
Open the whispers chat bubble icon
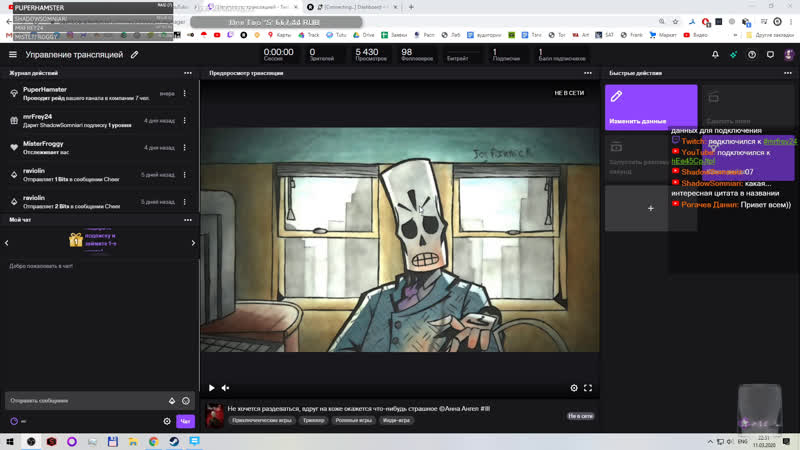pos(770,55)
